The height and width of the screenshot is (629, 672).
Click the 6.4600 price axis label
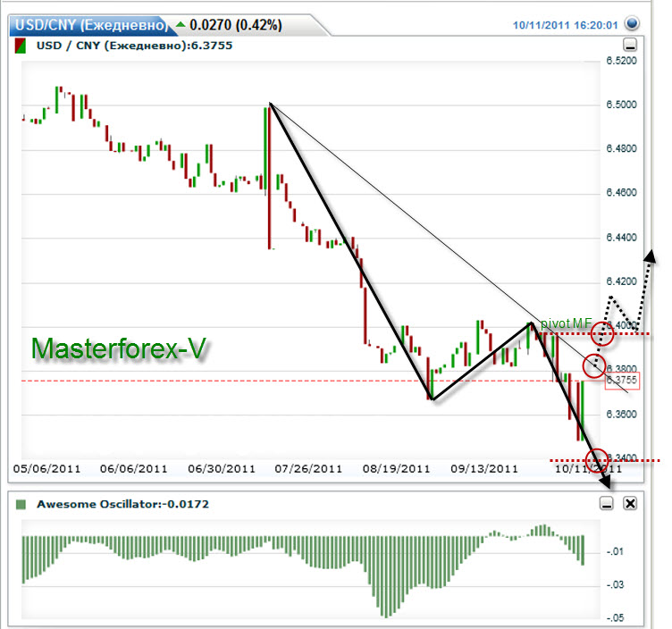point(621,192)
